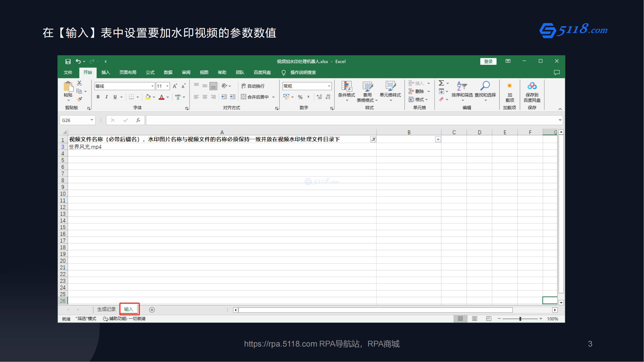Screen dimensions: 644x362
Task: Toggle Underline formatting
Action: coord(115,97)
